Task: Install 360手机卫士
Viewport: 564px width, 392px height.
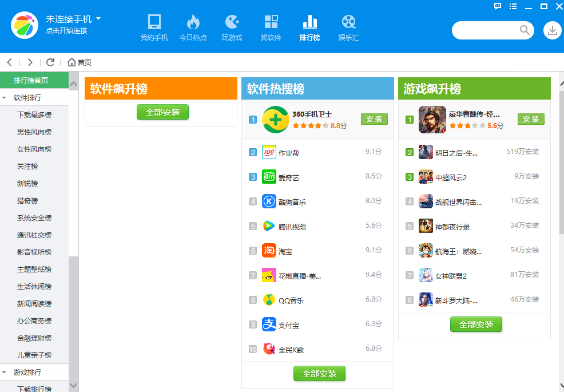Action: [374, 119]
